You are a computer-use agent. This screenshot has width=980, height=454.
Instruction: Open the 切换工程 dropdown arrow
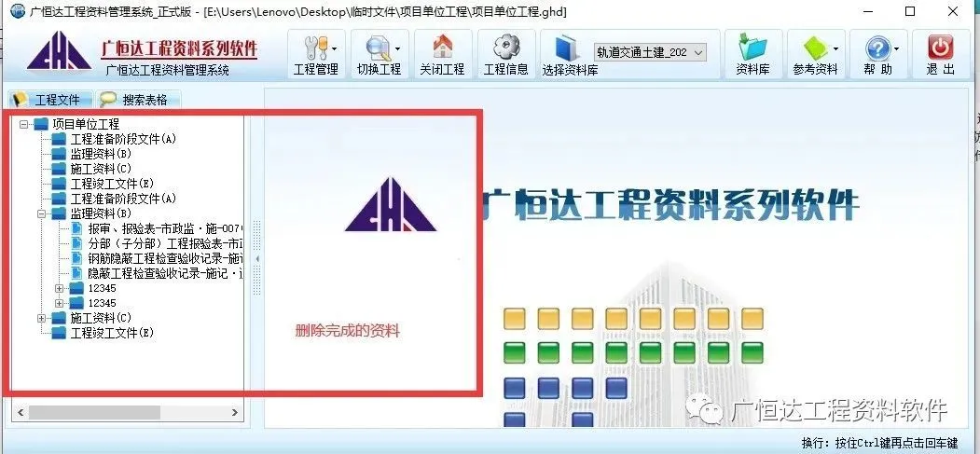(398, 48)
